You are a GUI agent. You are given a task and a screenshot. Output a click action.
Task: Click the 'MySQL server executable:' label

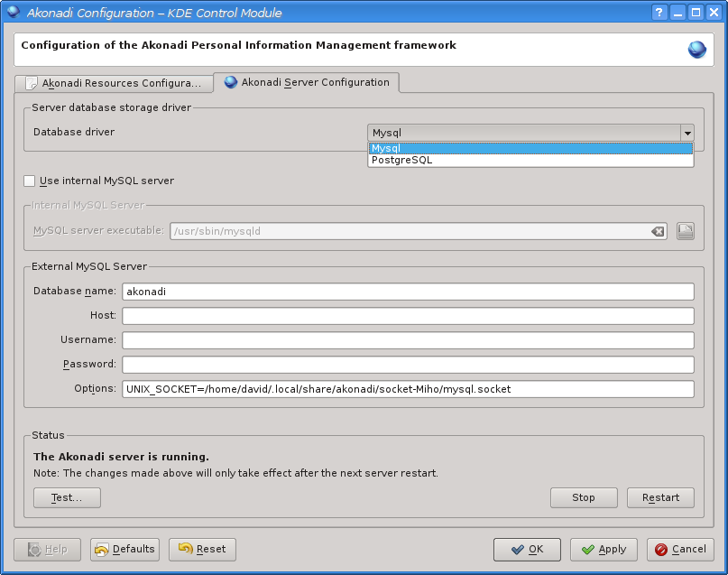pyautogui.click(x=98, y=231)
